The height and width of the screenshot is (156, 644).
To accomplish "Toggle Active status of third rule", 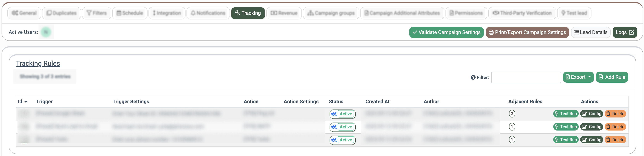I will pyautogui.click(x=345, y=140).
